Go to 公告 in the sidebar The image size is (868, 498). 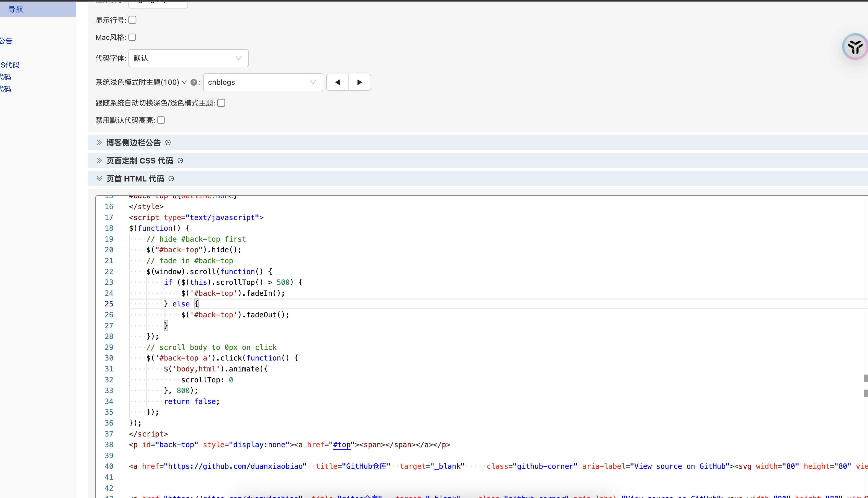(6, 41)
